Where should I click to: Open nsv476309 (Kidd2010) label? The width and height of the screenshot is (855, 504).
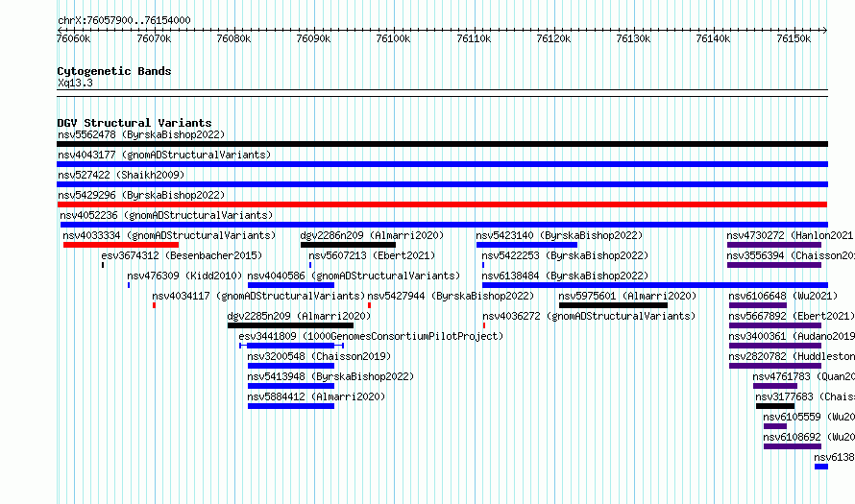tap(184, 276)
